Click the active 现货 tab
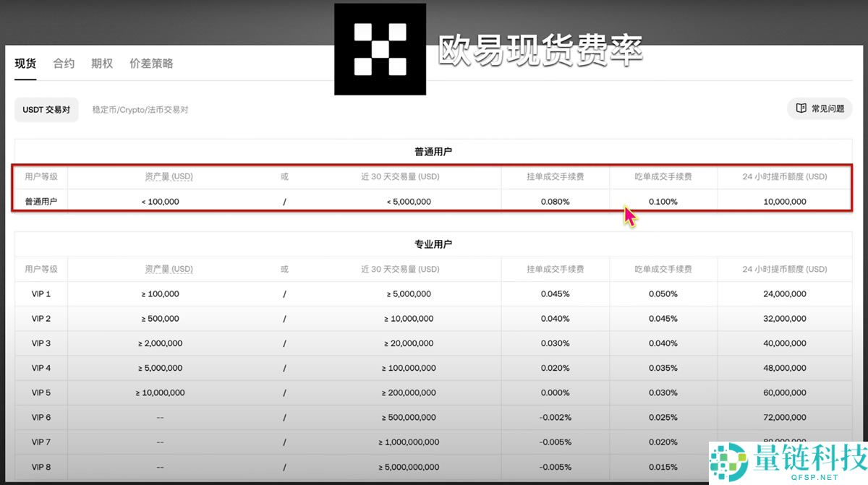868x485 pixels. tap(25, 64)
